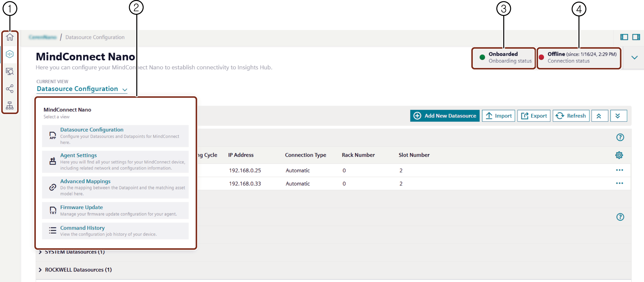
Task: Click the Offline connection status indicator
Action: pos(579,58)
